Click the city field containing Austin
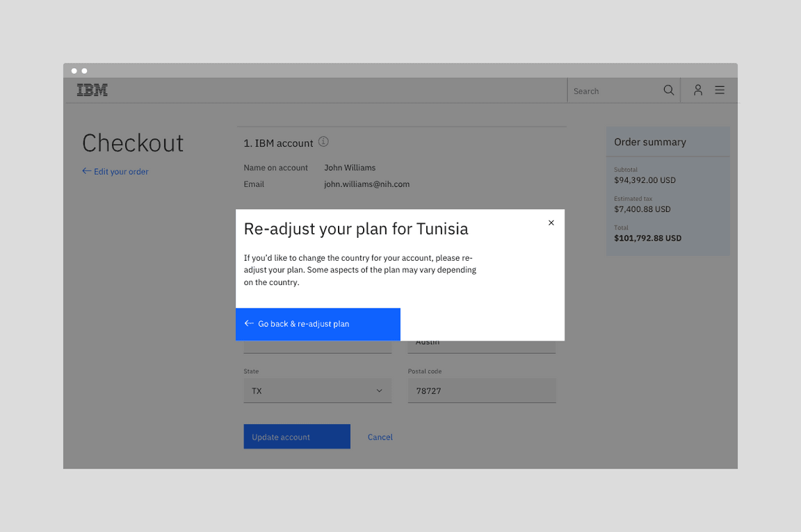Screen dimensions: 801x532 pos(481,346)
